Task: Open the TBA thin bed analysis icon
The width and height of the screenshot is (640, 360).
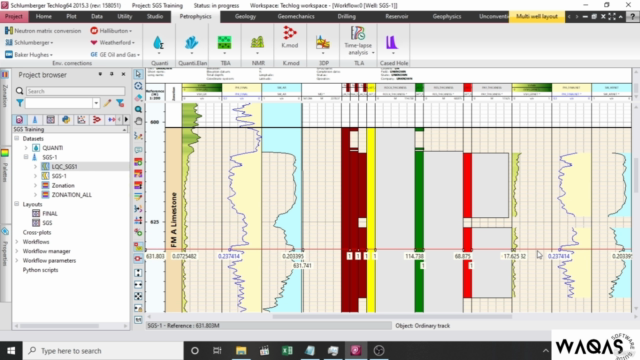Action: 224,43
